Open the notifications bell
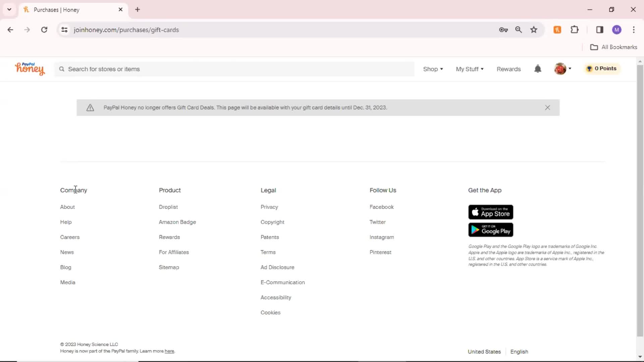Viewport: 644px width, 362px height. pyautogui.click(x=538, y=69)
